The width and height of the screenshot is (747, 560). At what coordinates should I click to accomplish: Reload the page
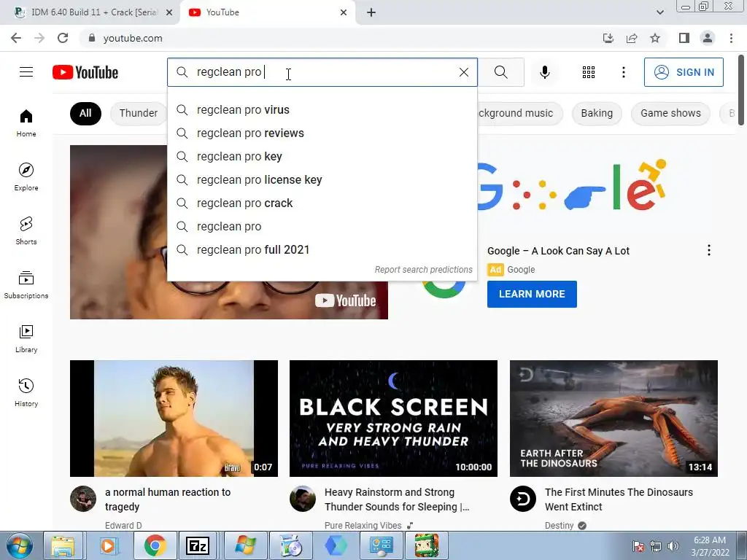[63, 38]
